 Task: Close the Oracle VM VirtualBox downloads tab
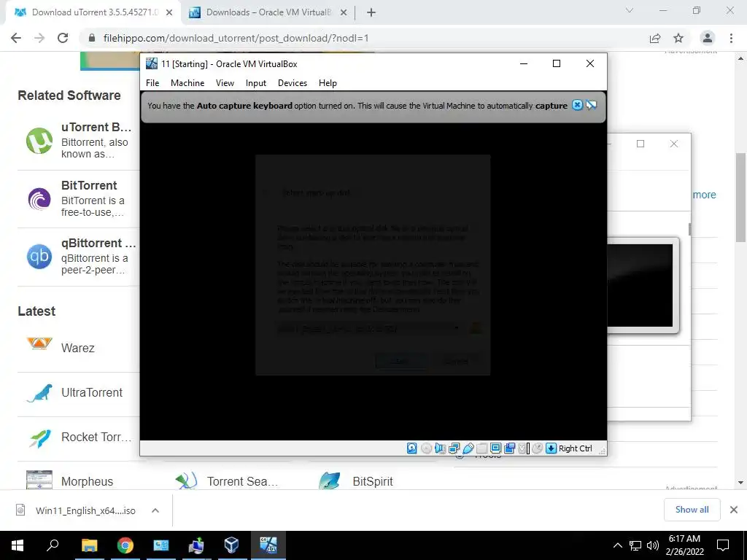coord(344,13)
